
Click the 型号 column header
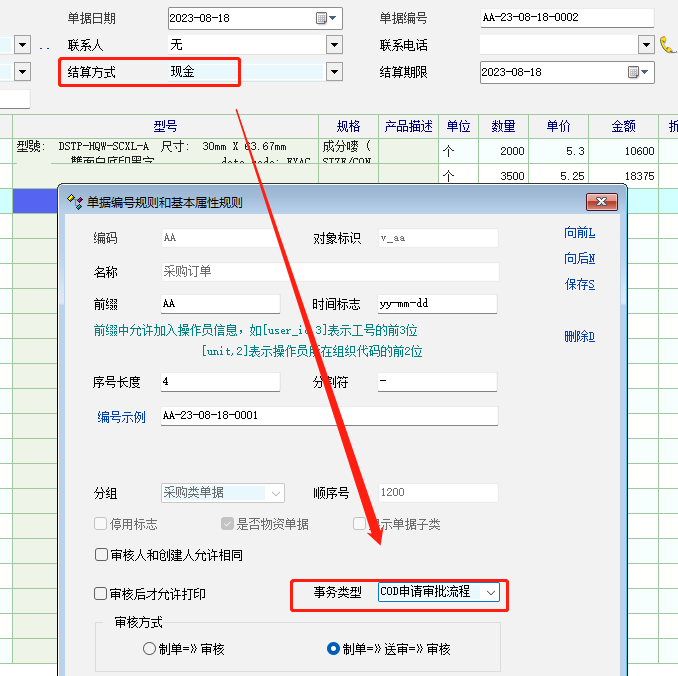click(x=165, y=126)
